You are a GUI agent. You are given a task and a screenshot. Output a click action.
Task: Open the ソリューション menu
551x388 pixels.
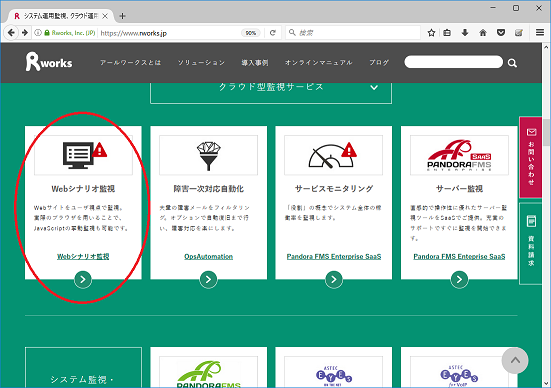coord(201,63)
